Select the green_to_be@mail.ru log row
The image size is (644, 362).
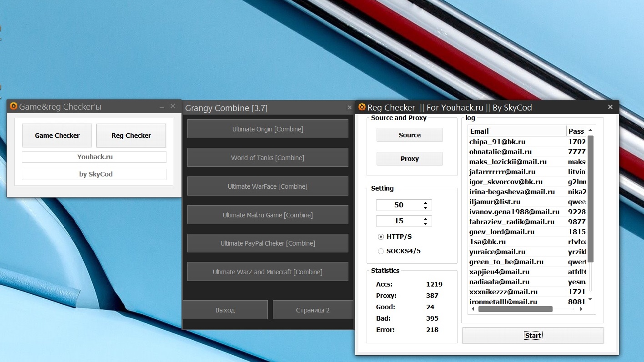click(x=528, y=261)
